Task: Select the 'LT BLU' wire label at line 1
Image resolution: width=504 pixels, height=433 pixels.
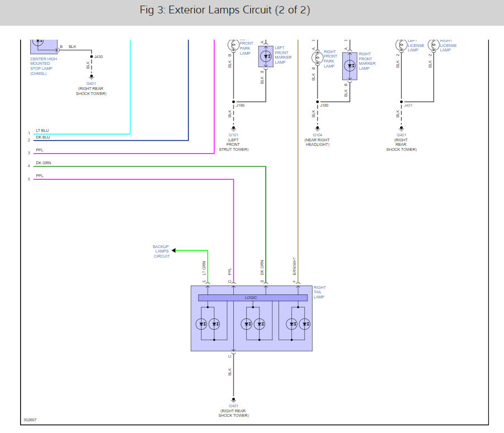Action: pos(42,130)
